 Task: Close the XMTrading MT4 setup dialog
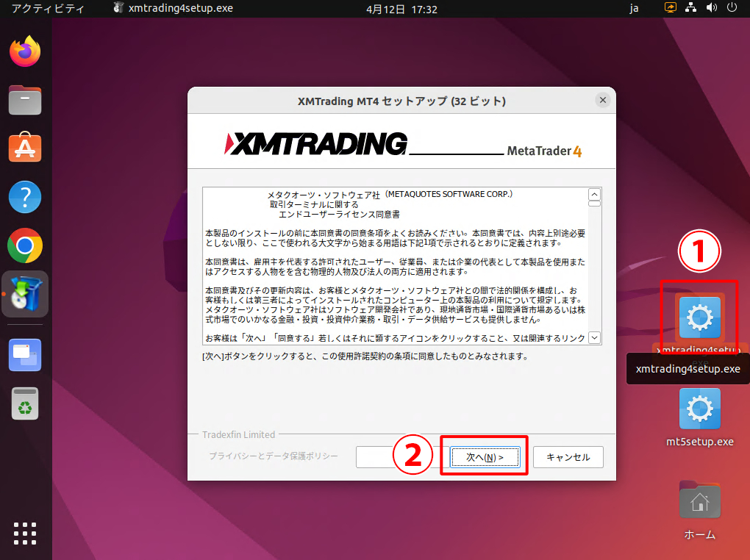pyautogui.click(x=602, y=100)
